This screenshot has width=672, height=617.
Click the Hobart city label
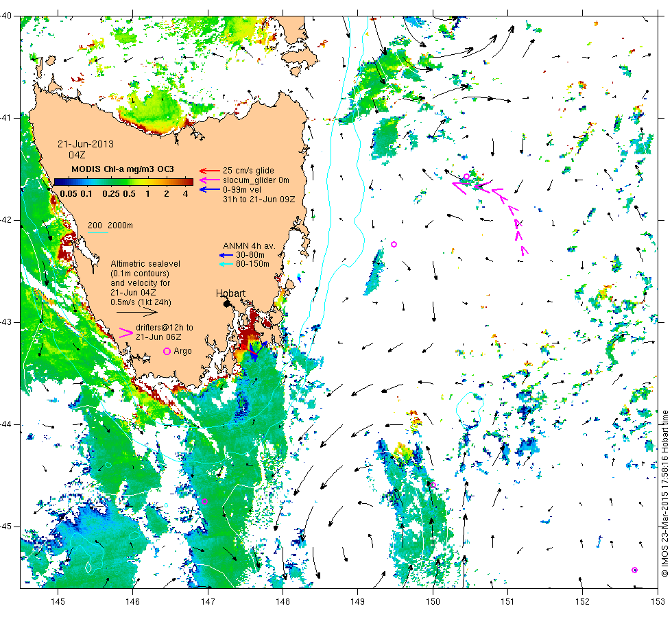(230, 293)
